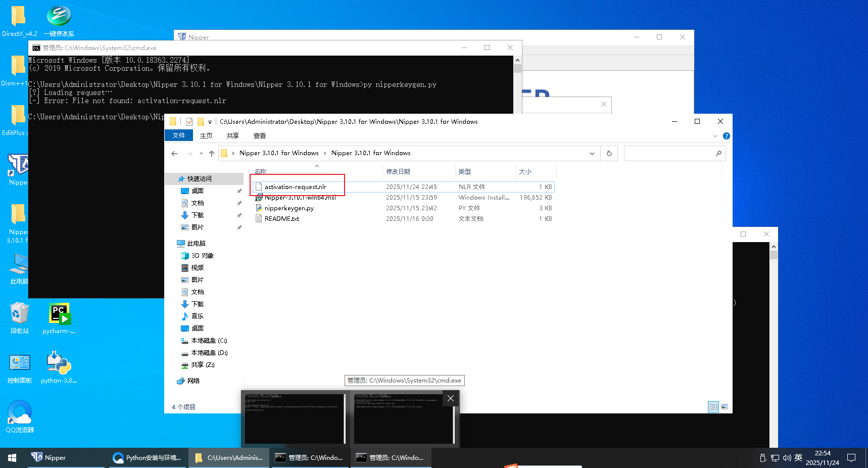This screenshot has height=468, width=868.
Task: Select the nipperkeygen.py file
Action: click(289, 208)
